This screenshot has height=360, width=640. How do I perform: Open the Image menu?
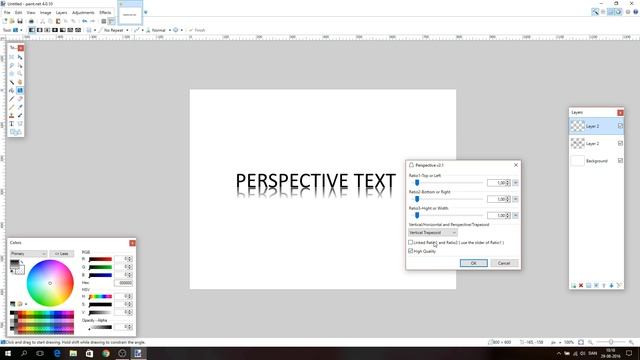click(x=46, y=13)
